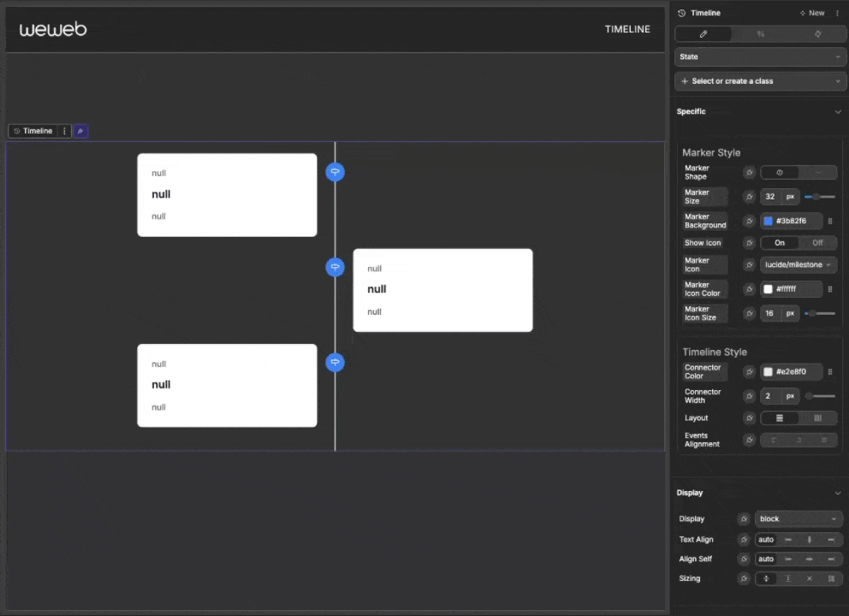The image size is (849, 616).
Task: Open the three-dot menu in Timeline panel header
Action: tap(837, 13)
